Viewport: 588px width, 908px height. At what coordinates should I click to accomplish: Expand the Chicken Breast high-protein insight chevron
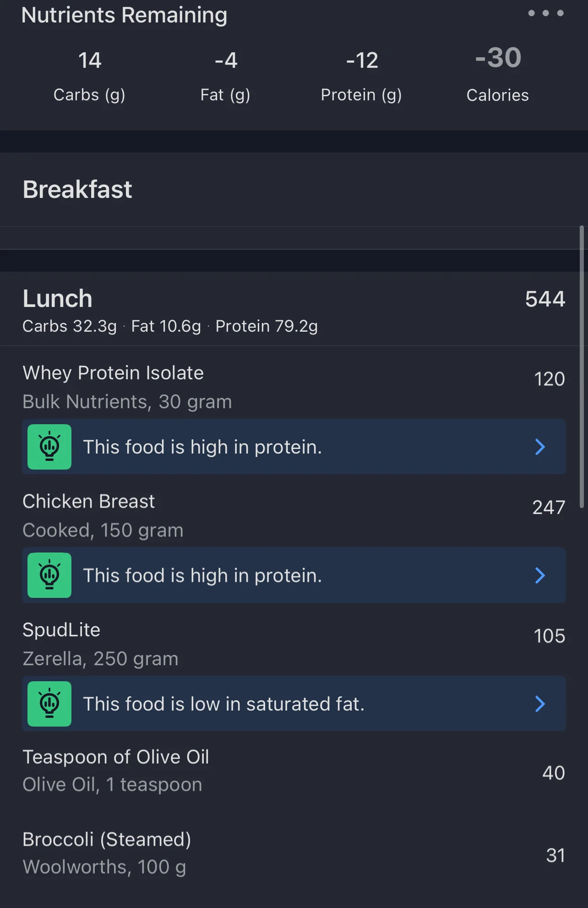[x=540, y=575]
